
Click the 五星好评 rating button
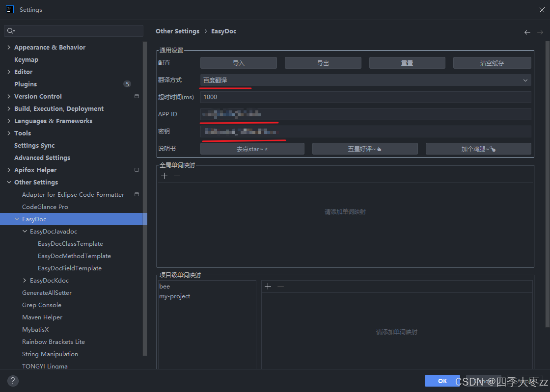[365, 149]
